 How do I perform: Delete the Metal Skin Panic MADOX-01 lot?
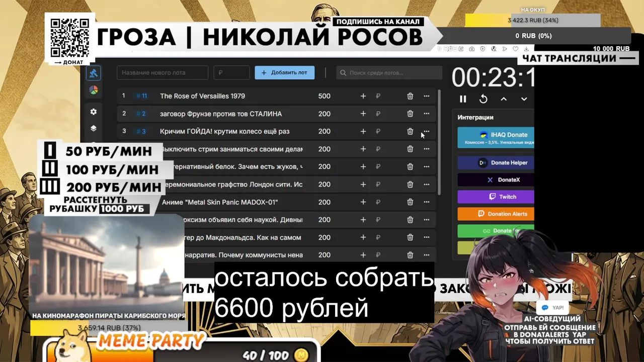pos(410,202)
